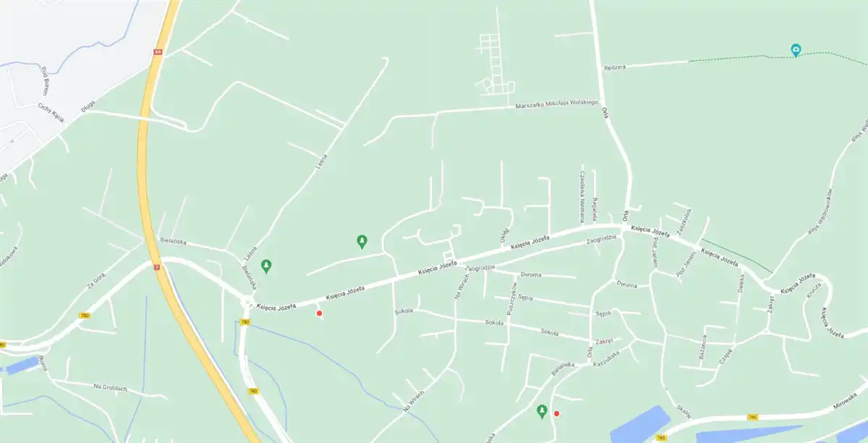Click the A4 motorway shield
This screenshot has width=868, height=443.
[x=158, y=52]
